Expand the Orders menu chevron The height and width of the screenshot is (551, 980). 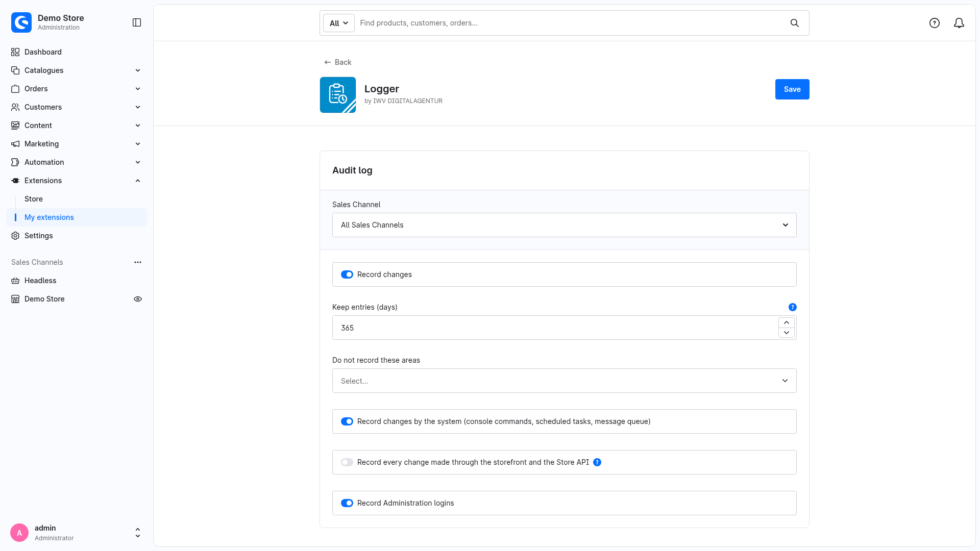click(138, 89)
